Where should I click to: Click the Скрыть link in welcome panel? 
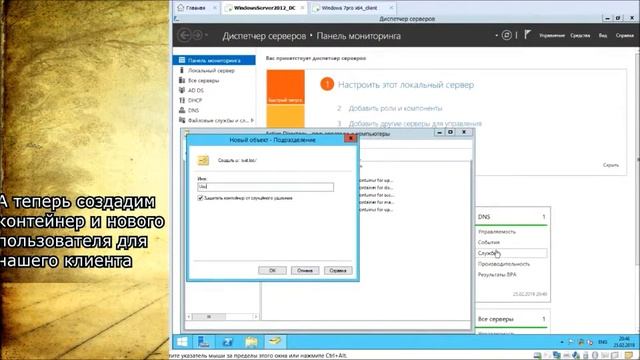pos(611,165)
